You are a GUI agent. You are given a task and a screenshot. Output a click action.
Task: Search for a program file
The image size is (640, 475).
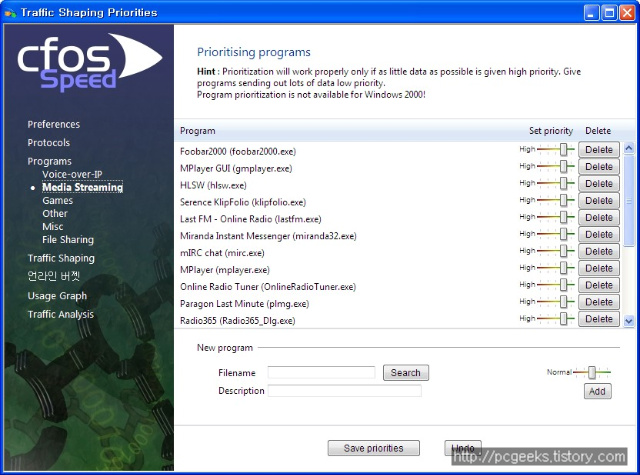tap(406, 373)
